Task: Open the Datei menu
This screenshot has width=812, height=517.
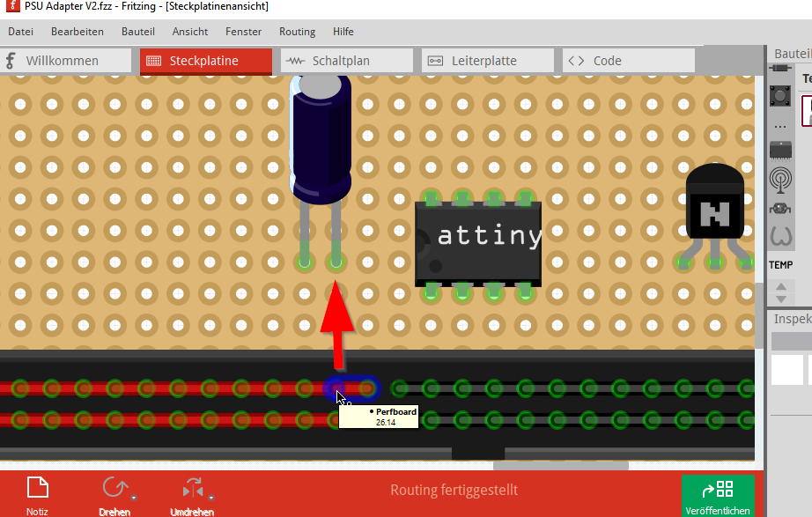Action: point(21,32)
